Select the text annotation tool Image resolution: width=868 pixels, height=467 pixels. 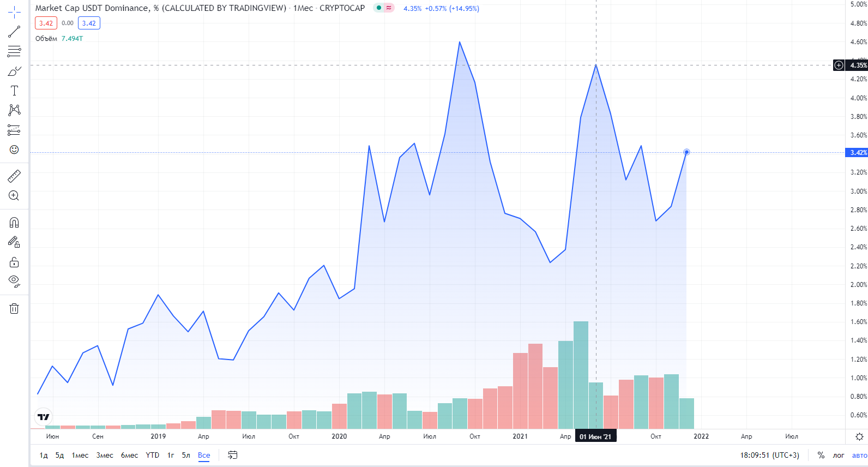(14, 91)
